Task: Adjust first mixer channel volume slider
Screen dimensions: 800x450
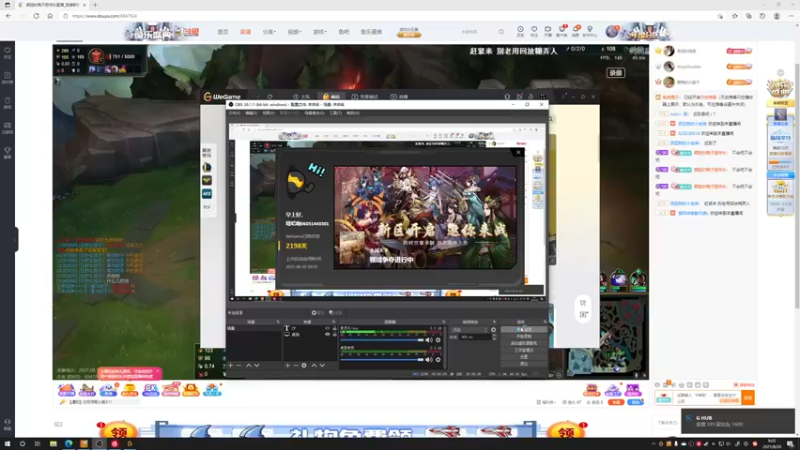Action: tap(382, 340)
